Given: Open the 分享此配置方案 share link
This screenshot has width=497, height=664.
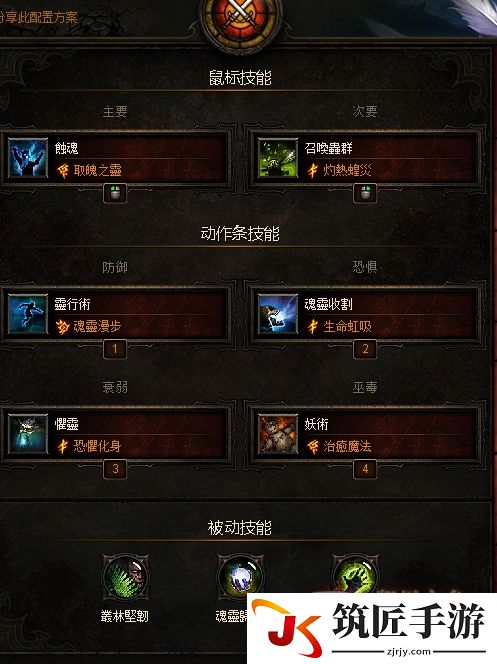Looking at the screenshot, I should click(x=39, y=17).
